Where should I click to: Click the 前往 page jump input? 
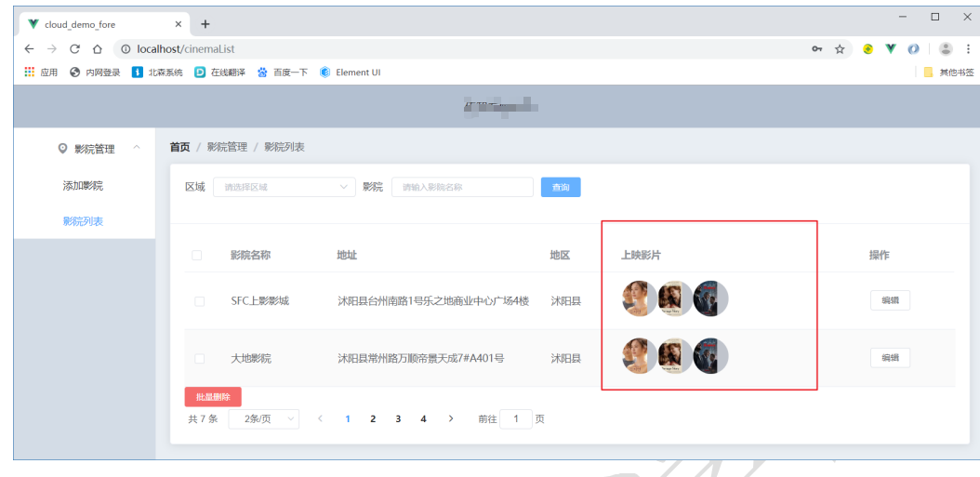[516, 418]
